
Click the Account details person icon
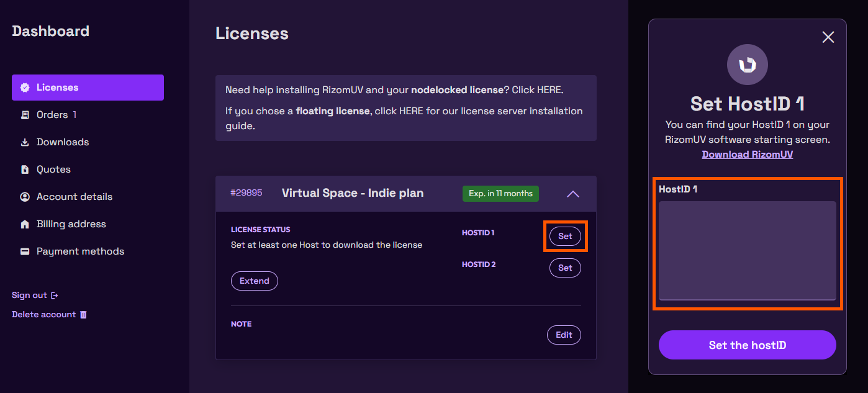click(25, 197)
